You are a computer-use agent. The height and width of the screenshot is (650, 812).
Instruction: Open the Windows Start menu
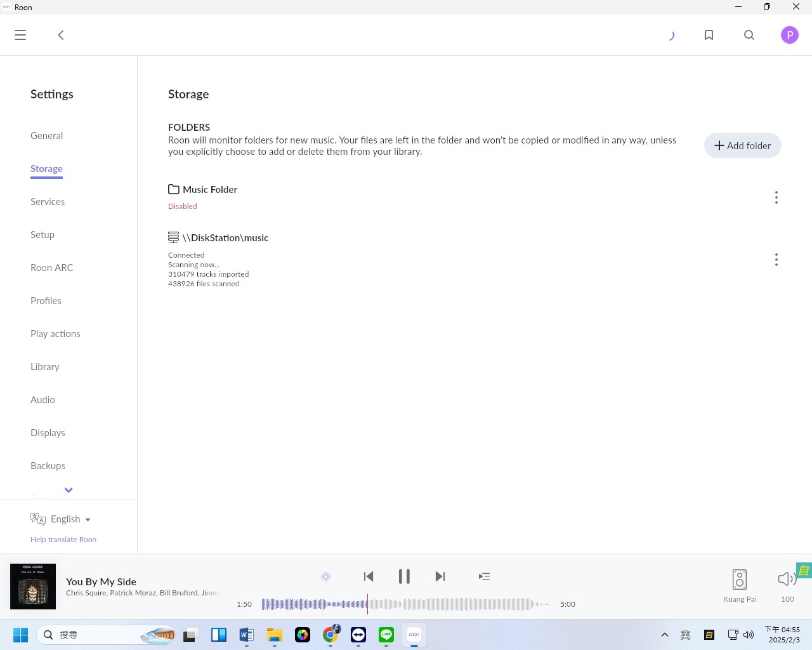click(x=20, y=635)
